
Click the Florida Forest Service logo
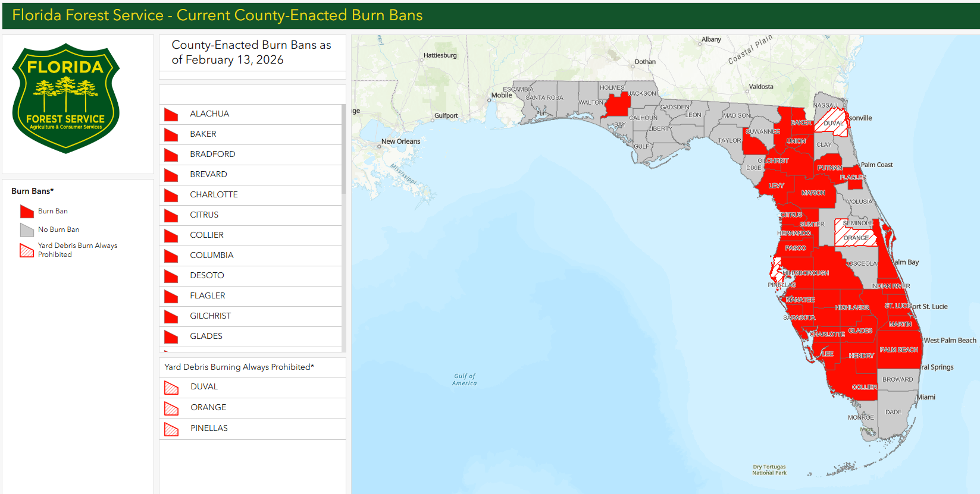click(x=66, y=98)
